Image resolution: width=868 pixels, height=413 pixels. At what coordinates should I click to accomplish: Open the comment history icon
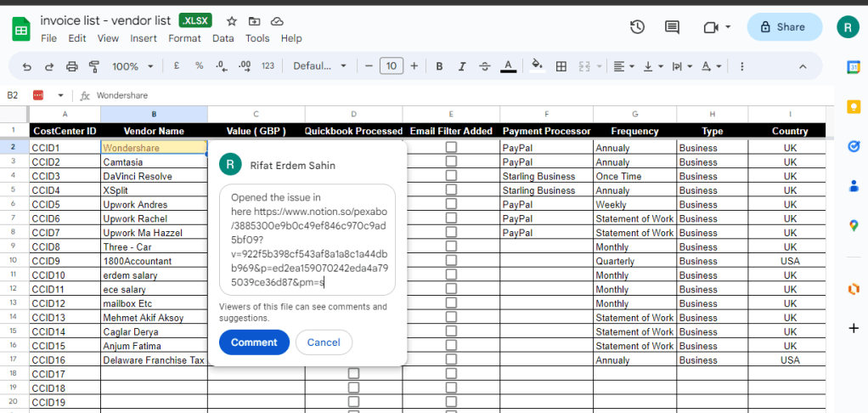click(x=672, y=27)
